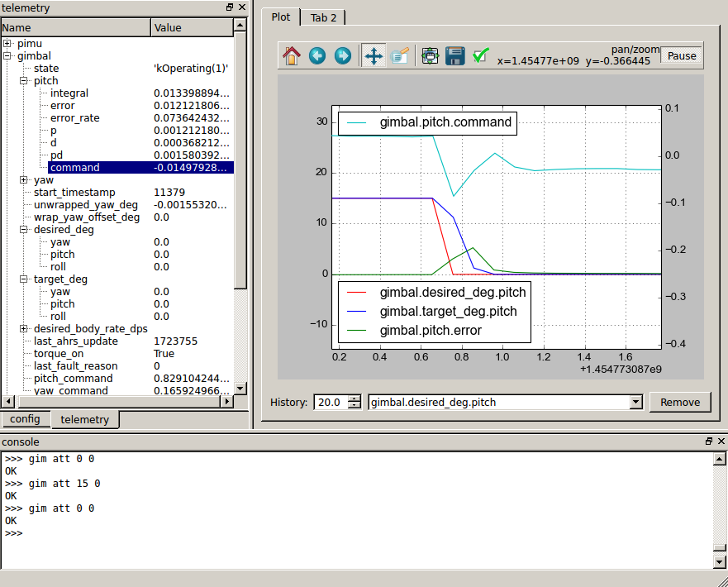This screenshot has height=587, width=728.
Task: Open the configure subplots tool
Action: point(430,55)
